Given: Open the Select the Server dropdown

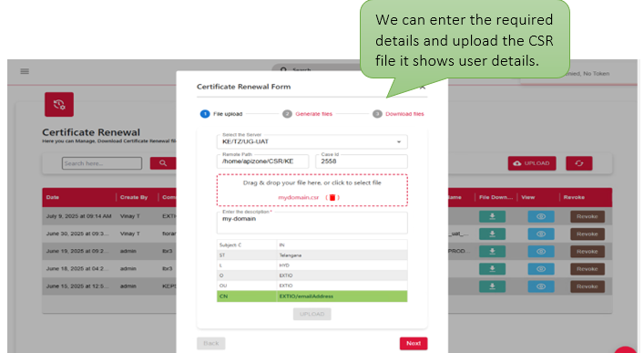Looking at the screenshot, I should click(x=312, y=141).
